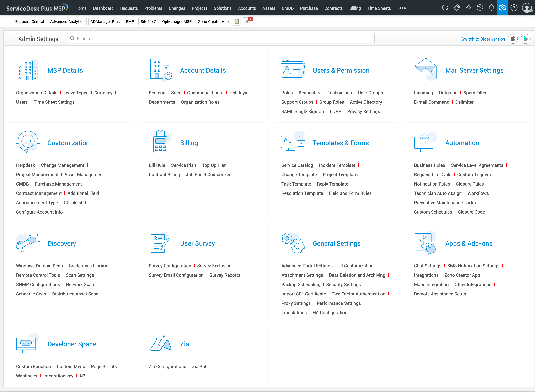
Task: Click the Admin Settings search field
Action: tap(221, 38)
